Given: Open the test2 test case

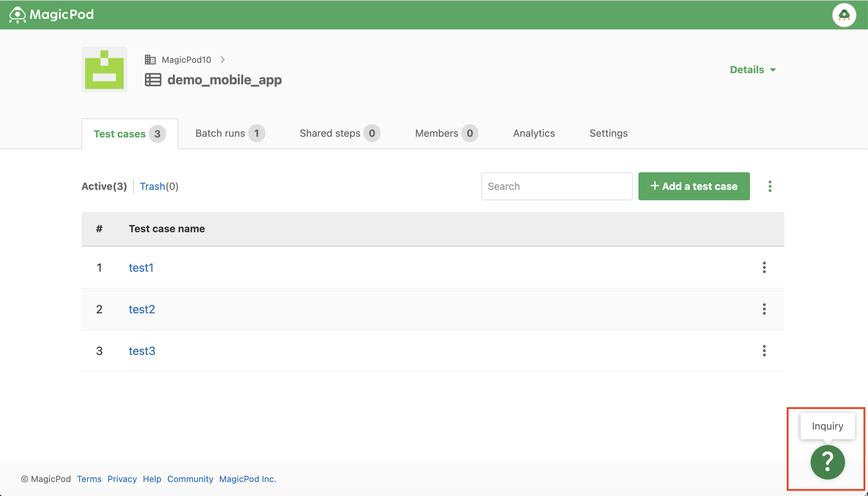Looking at the screenshot, I should [x=142, y=309].
